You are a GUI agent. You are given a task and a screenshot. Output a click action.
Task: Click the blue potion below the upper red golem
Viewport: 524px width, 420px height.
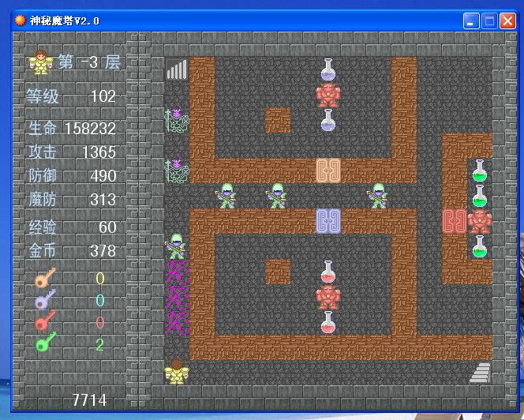tap(328, 120)
